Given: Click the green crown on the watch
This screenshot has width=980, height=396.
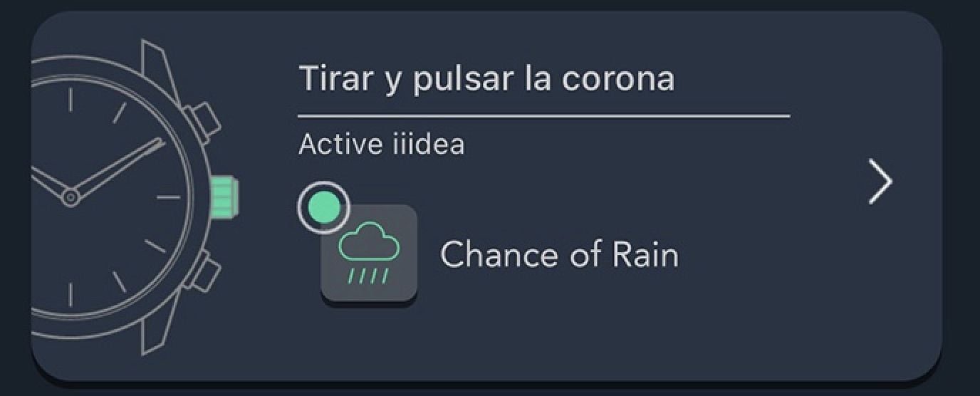Looking at the screenshot, I should pos(224,197).
